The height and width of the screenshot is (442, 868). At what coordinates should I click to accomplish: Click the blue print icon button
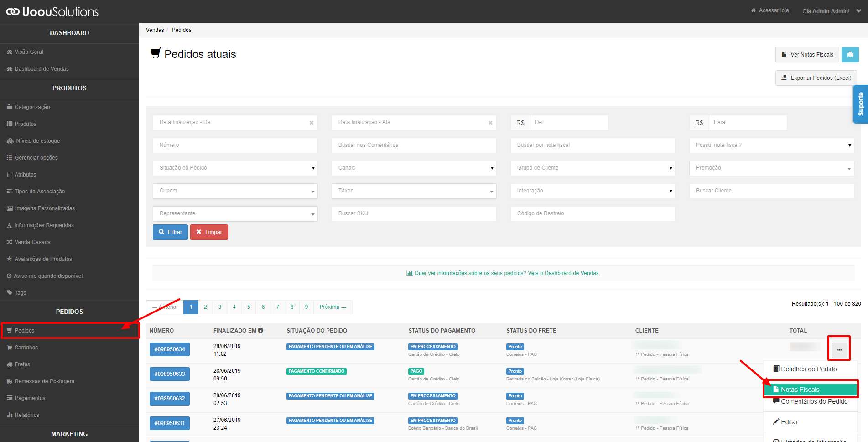(850, 55)
